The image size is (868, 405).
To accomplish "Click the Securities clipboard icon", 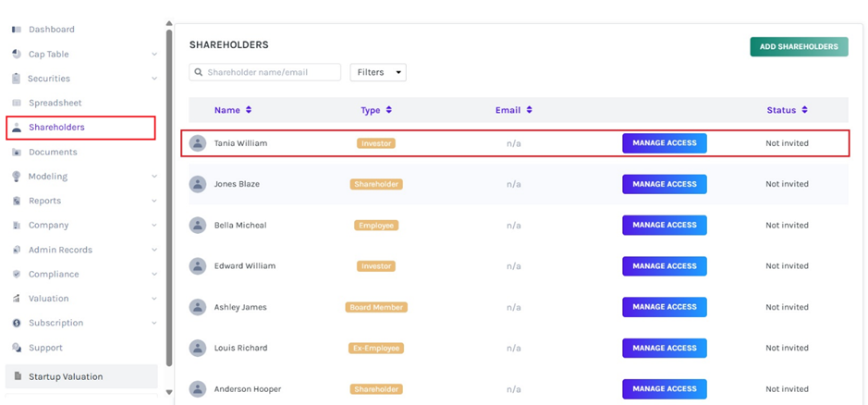I will pos(17,79).
